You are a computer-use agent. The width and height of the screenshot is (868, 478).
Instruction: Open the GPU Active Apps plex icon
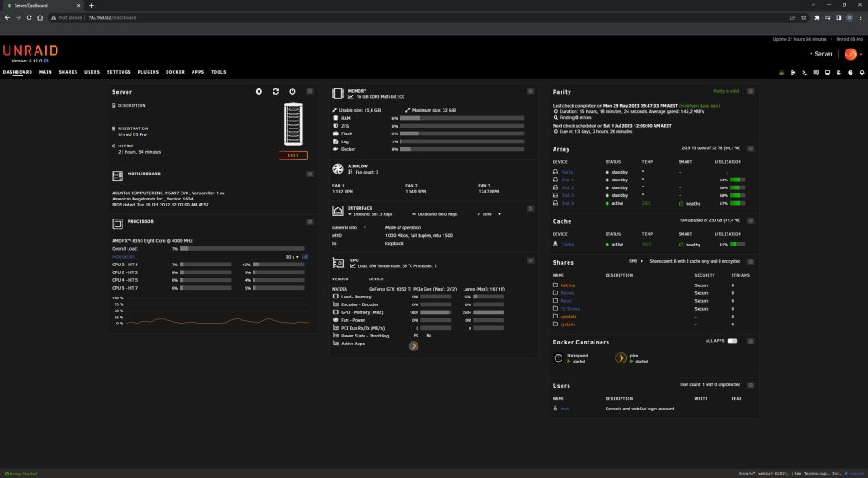413,346
